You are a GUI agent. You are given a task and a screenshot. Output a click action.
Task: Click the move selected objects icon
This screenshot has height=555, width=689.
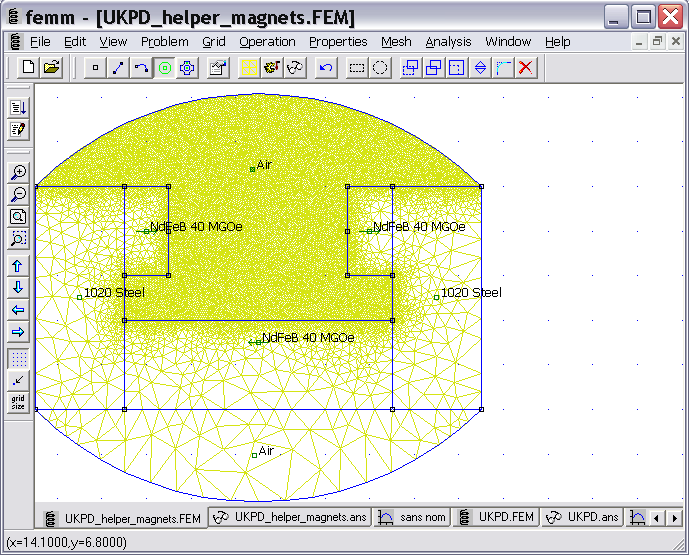click(x=410, y=68)
